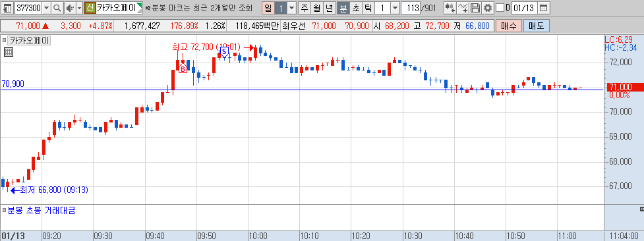This screenshot has width=644, height=241.
Task: Switch to 틱 tick chart period
Action: pos(368,8)
